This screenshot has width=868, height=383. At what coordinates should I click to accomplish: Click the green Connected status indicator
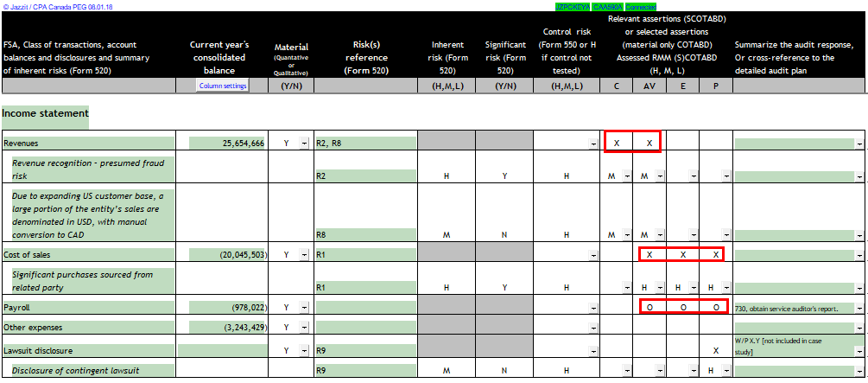click(x=641, y=6)
